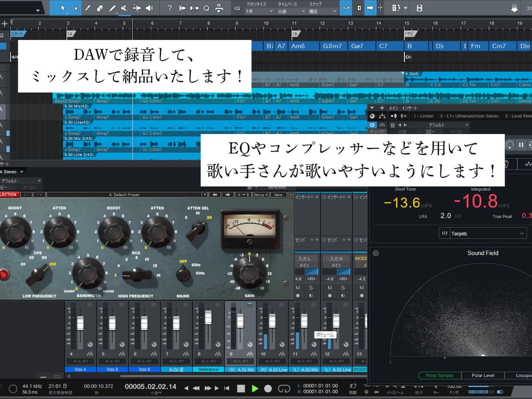The image size is (532, 399).
Task: Select the Listen (speaker) tool
Action: tap(149, 8)
